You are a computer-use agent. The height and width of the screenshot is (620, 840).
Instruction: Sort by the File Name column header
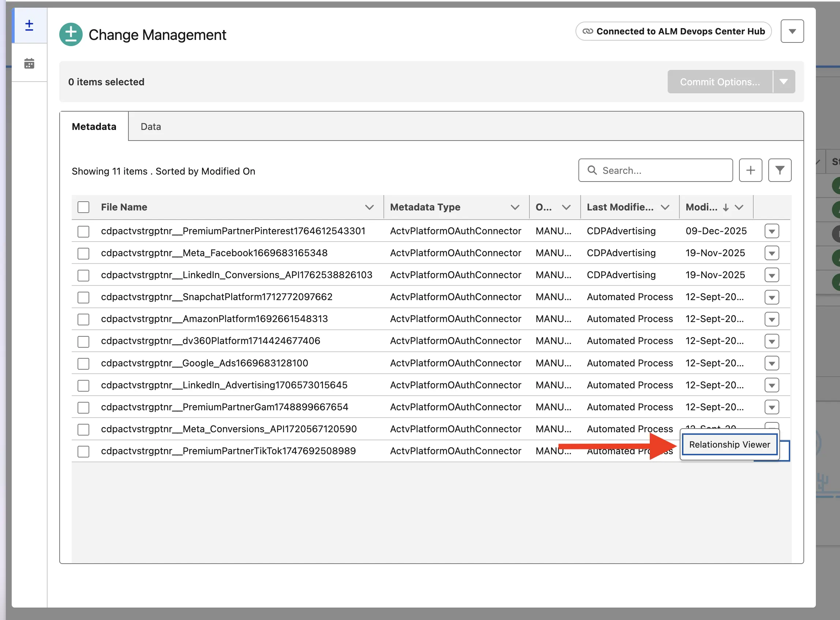coord(124,207)
